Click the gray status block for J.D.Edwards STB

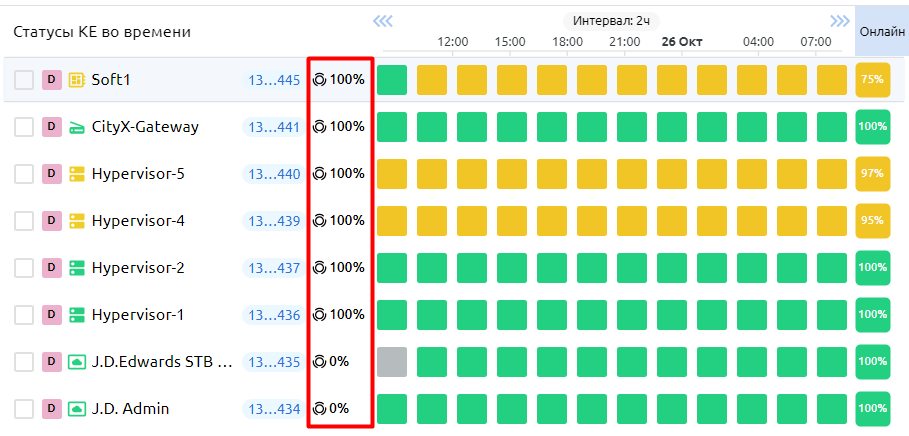pyautogui.click(x=392, y=362)
